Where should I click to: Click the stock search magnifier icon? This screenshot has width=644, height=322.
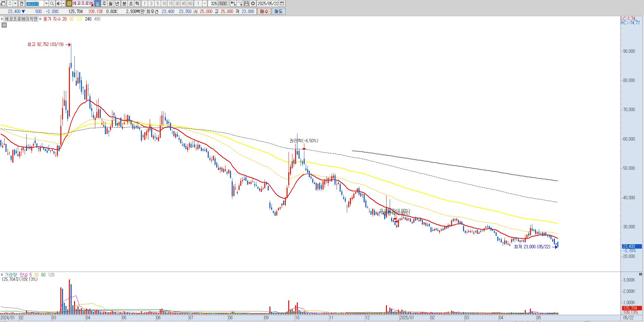[x=52, y=3]
